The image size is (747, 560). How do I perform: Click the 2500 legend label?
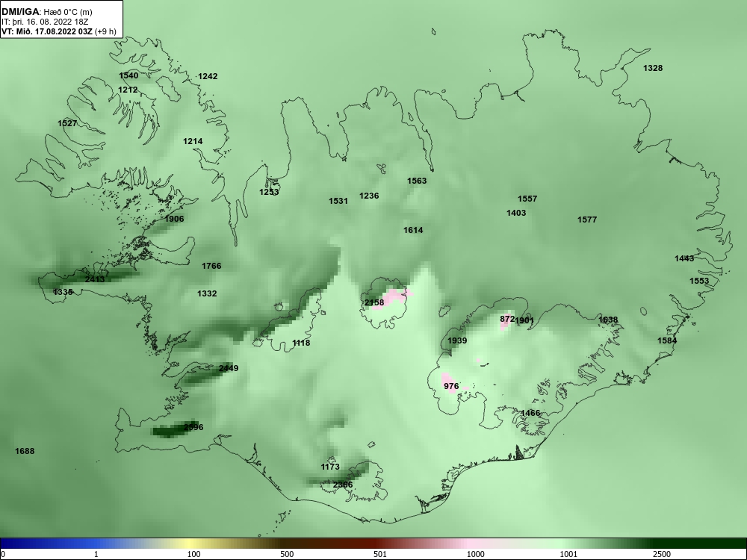662,554
